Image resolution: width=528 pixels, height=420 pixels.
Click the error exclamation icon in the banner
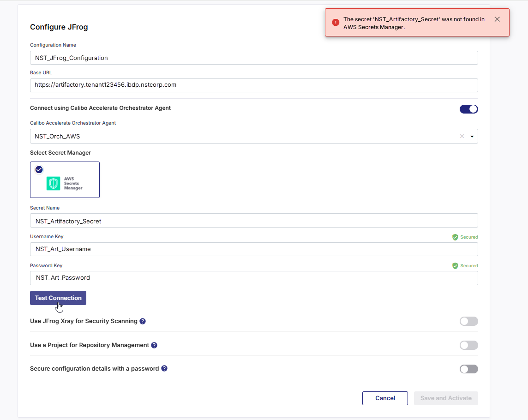335,22
